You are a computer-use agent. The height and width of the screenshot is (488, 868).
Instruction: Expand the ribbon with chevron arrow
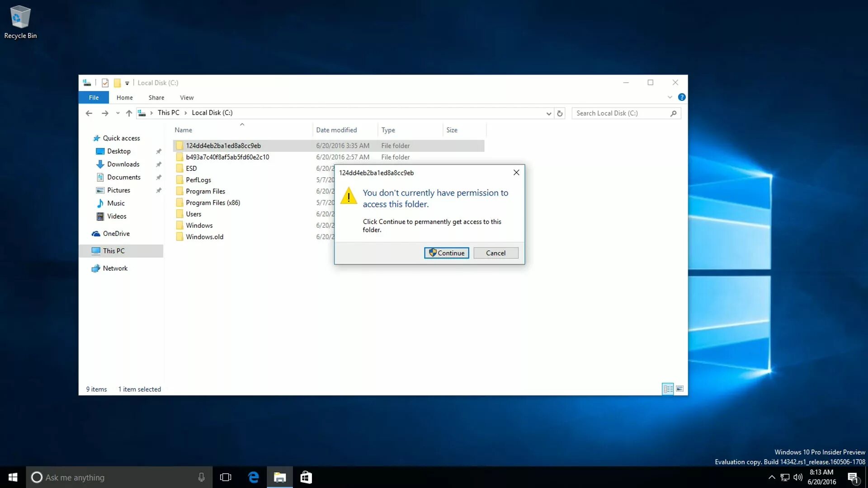(670, 97)
